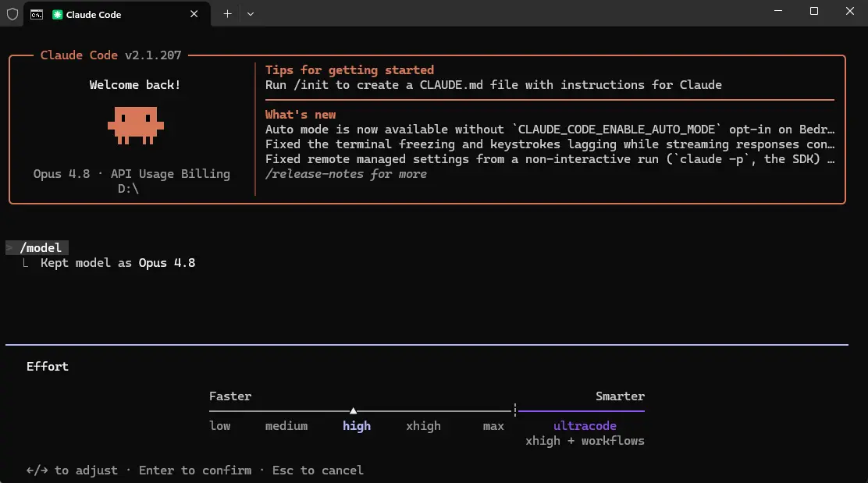Select the highlighted high effort level
This screenshot has width=868, height=483.
click(x=357, y=426)
